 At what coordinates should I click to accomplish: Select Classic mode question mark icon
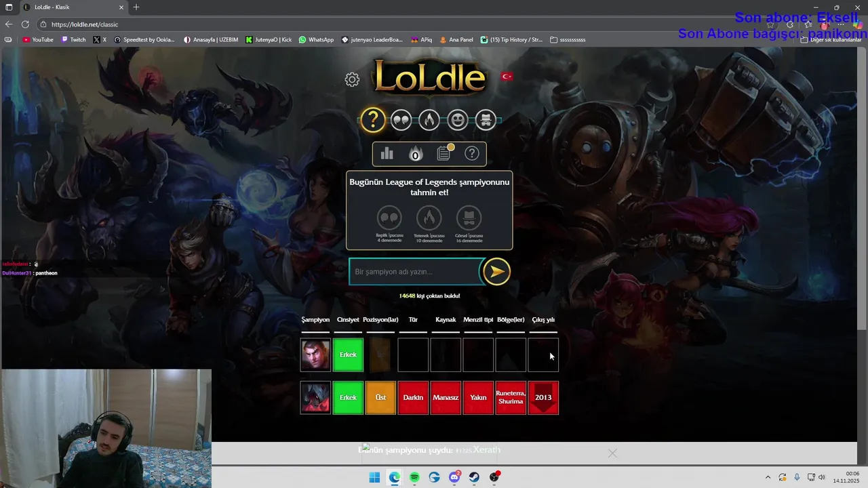click(x=372, y=120)
